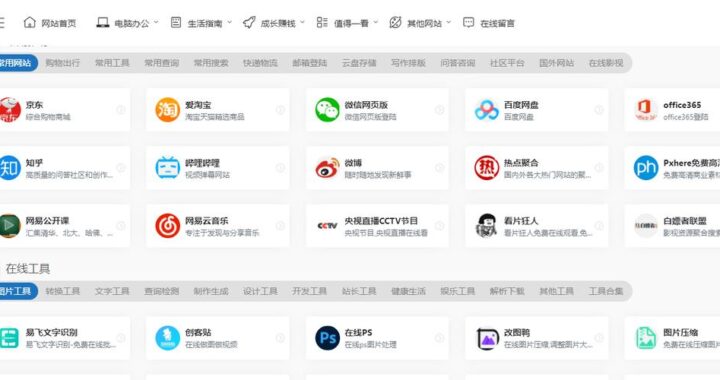
Task: Switch to the 国外网站 tab
Action: [x=557, y=63]
